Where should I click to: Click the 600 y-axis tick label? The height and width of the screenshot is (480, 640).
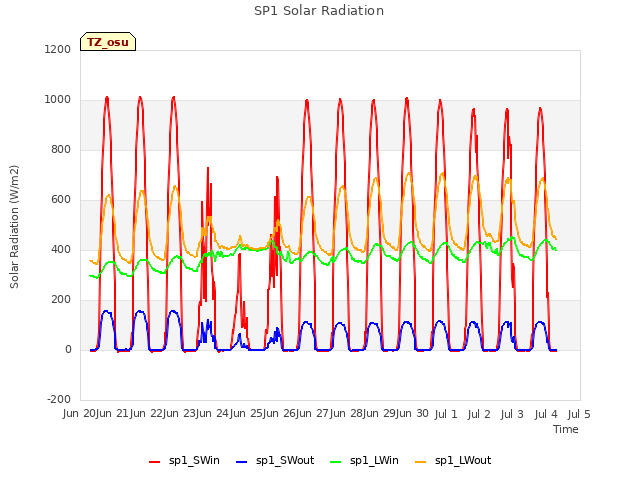point(61,200)
